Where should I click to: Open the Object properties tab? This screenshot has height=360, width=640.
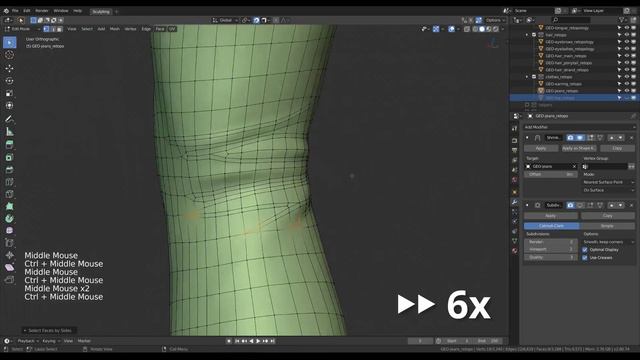514,192
